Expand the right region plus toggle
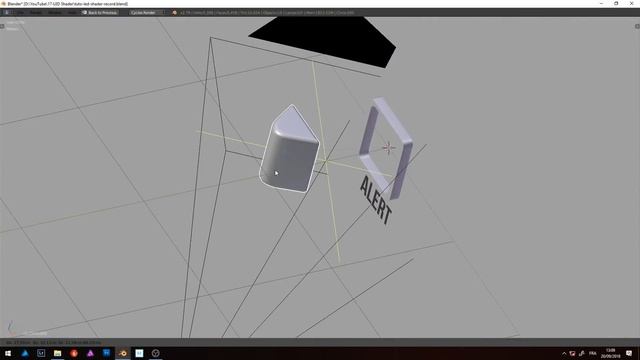The width and height of the screenshot is (640, 360). 637,27
